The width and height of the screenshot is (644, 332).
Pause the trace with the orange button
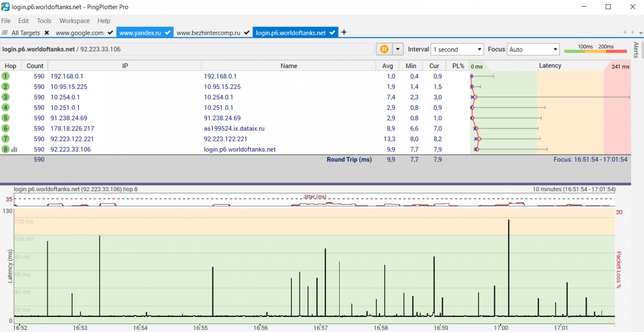click(384, 49)
